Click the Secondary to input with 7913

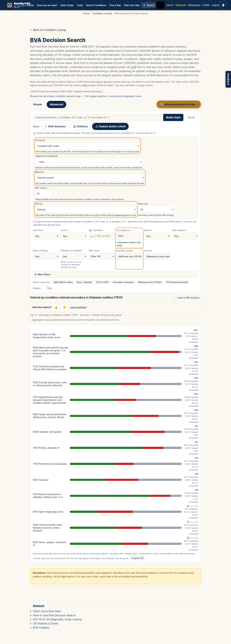(129, 236)
